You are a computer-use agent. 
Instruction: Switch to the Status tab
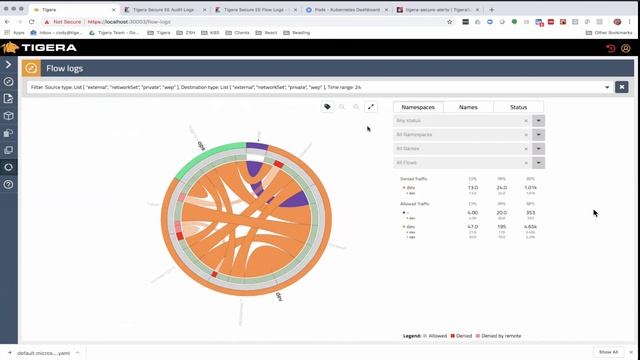click(518, 107)
